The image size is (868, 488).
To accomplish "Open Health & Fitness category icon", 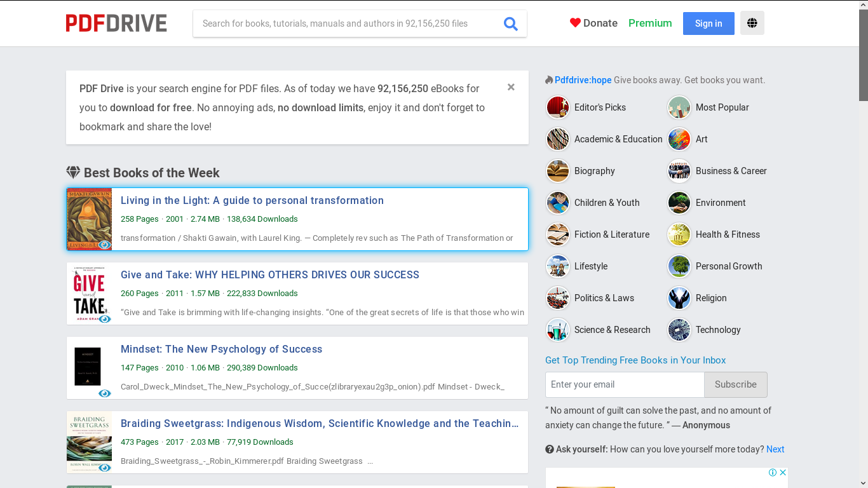I will (679, 234).
